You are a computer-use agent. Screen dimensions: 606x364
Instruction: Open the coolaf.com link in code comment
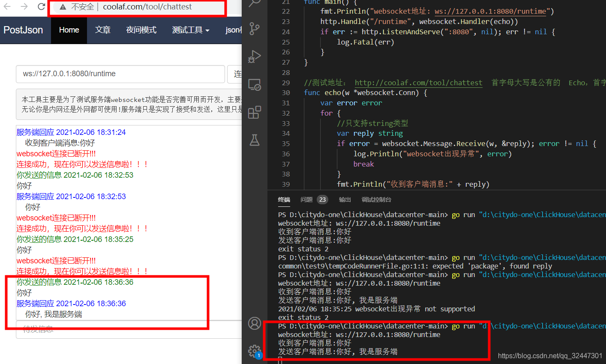coord(418,83)
